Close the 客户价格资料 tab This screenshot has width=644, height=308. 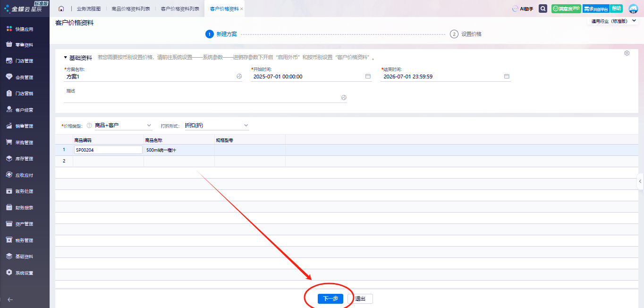(242, 9)
